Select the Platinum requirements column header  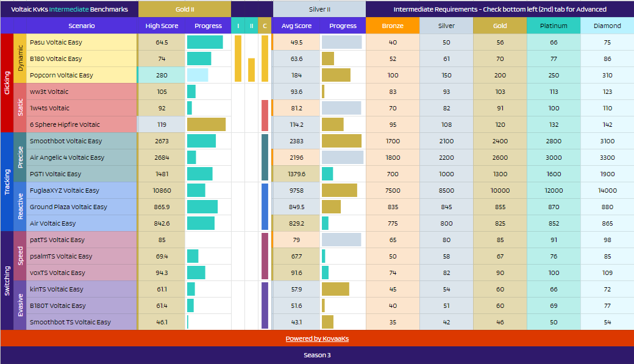[554, 26]
